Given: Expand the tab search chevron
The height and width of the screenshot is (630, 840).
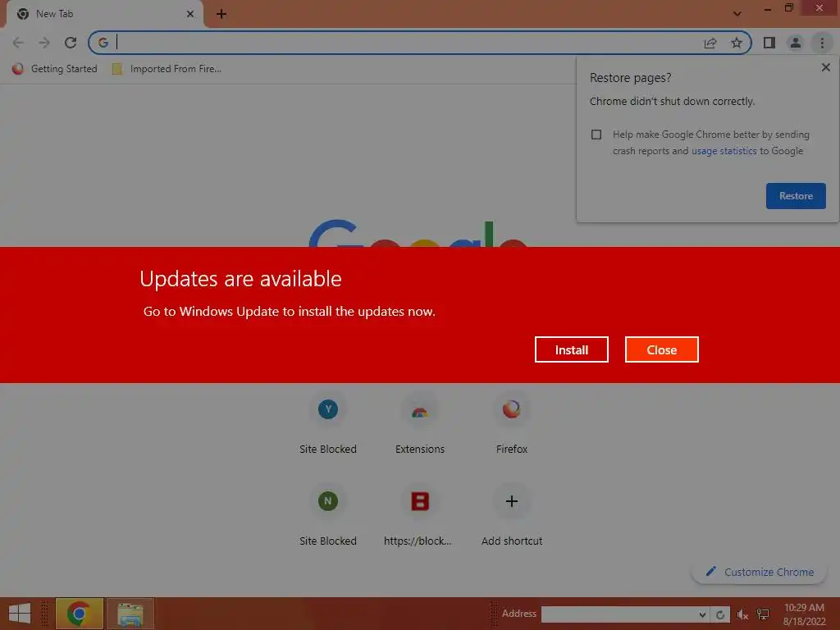Looking at the screenshot, I should click(x=737, y=13).
